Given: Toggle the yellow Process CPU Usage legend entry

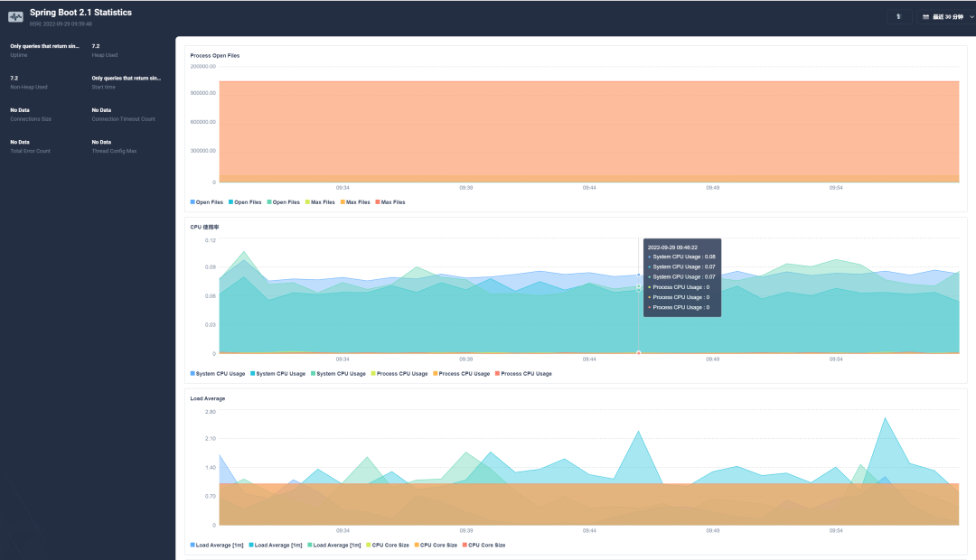Looking at the screenshot, I should 399,374.
